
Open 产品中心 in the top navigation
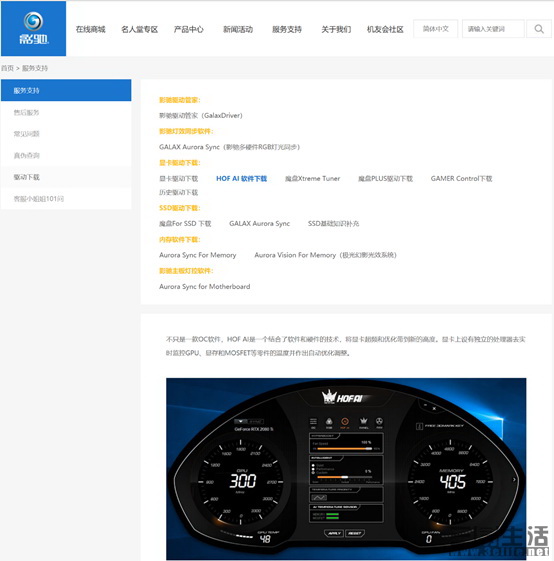point(189,29)
